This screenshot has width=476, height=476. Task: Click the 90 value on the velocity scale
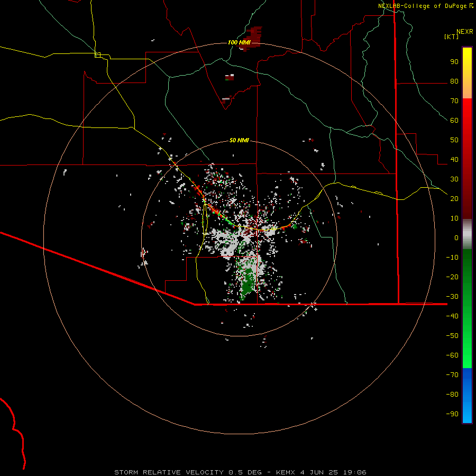point(454,62)
